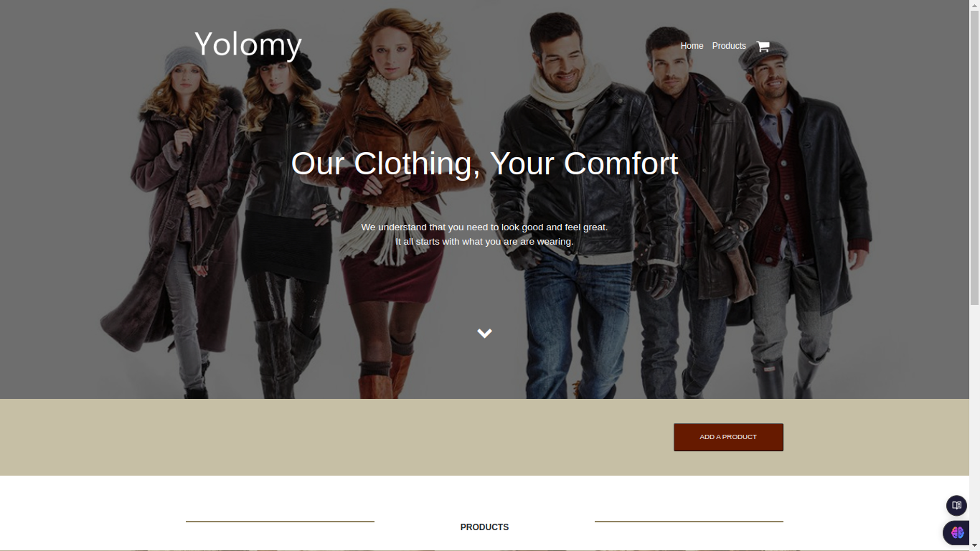
Task: Click the "look good and feel great" text line
Action: [484, 227]
